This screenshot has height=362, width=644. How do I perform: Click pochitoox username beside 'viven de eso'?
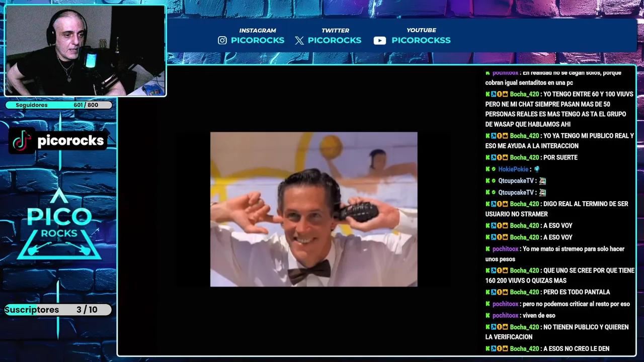point(505,315)
